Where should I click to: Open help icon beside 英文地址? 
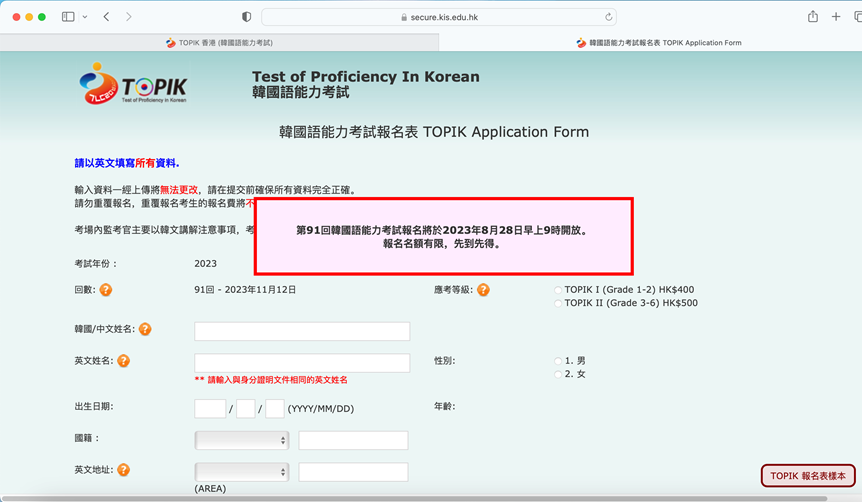(x=124, y=470)
